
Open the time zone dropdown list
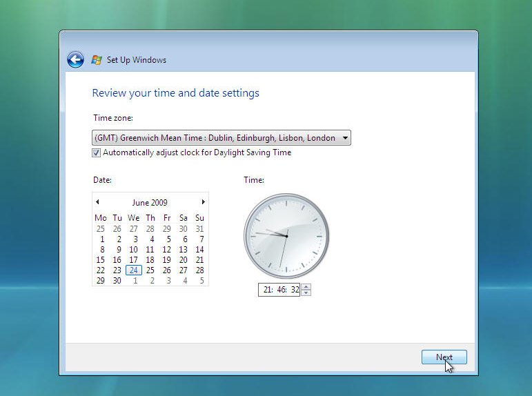coord(221,138)
